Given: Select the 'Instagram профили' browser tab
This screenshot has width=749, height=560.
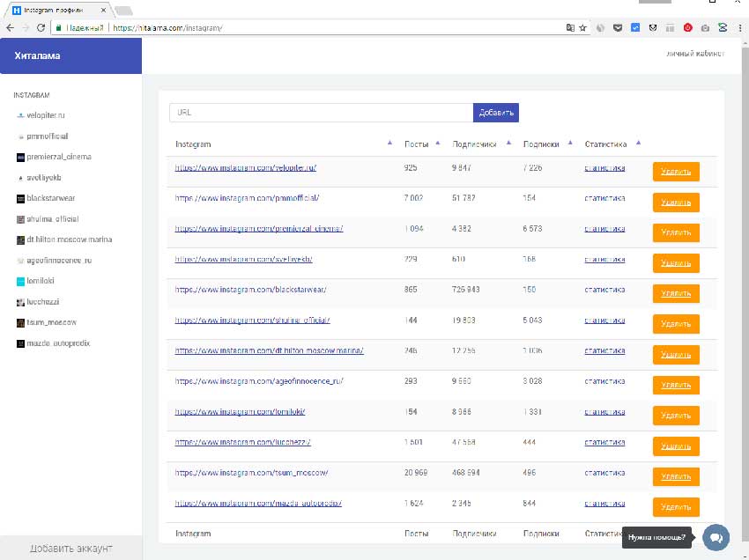Looking at the screenshot, I should [58, 11].
